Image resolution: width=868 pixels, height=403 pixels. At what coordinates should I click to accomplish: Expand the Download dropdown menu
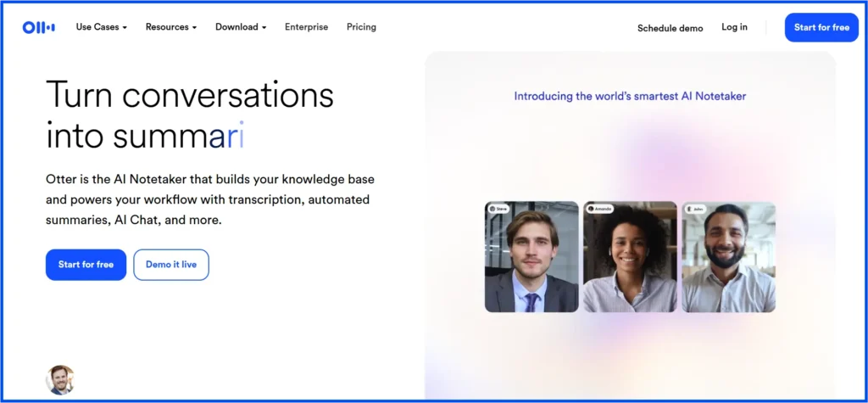point(241,27)
